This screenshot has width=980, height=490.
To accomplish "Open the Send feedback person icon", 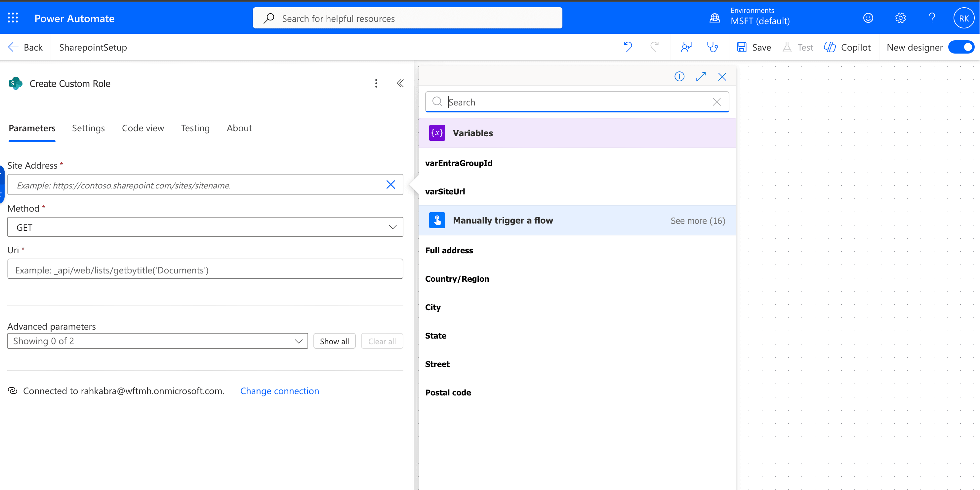I will point(686,47).
